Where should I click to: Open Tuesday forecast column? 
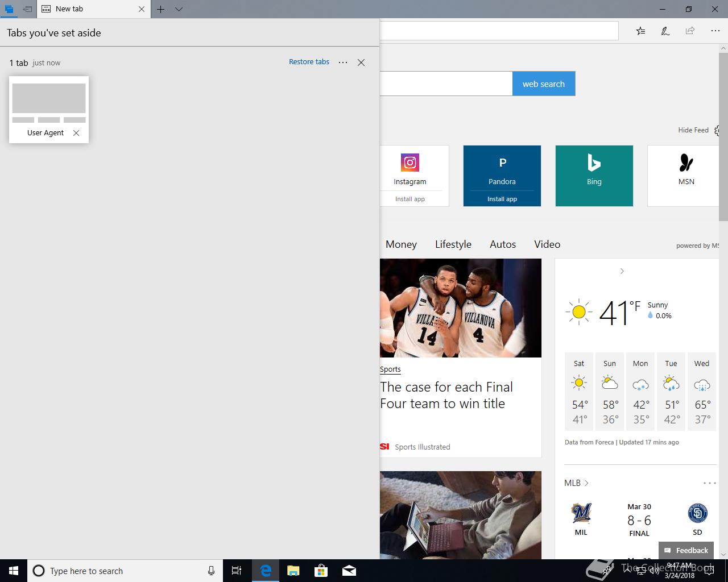click(671, 392)
